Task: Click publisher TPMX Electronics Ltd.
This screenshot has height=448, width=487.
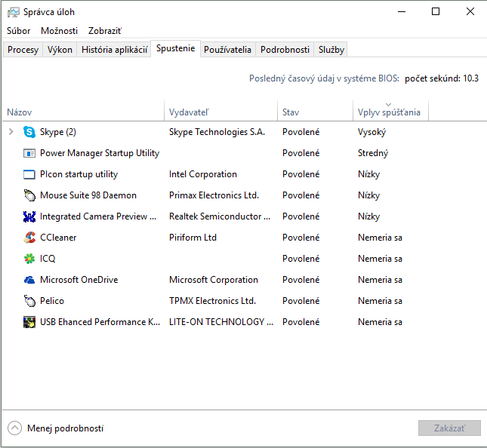Action: pyautogui.click(x=212, y=301)
